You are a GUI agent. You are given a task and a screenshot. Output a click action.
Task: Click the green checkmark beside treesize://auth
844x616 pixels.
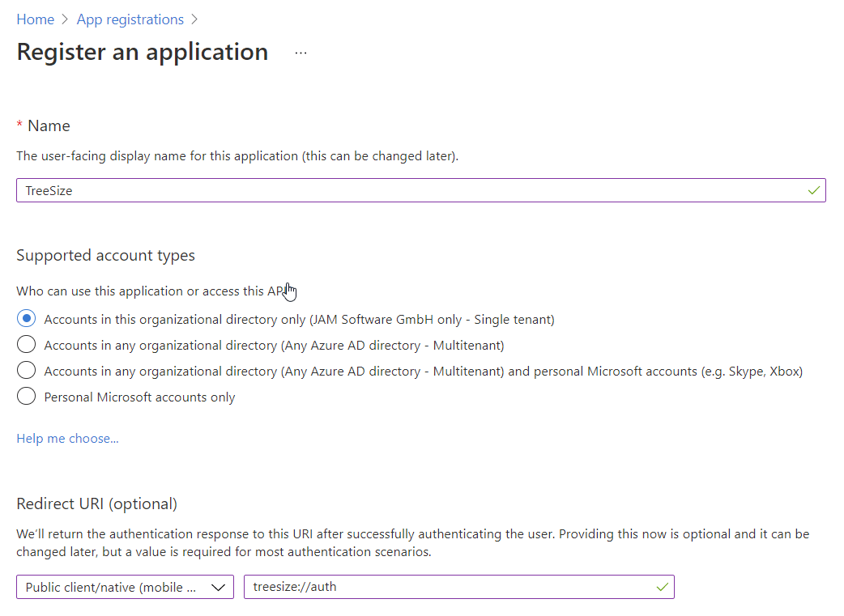(x=662, y=586)
